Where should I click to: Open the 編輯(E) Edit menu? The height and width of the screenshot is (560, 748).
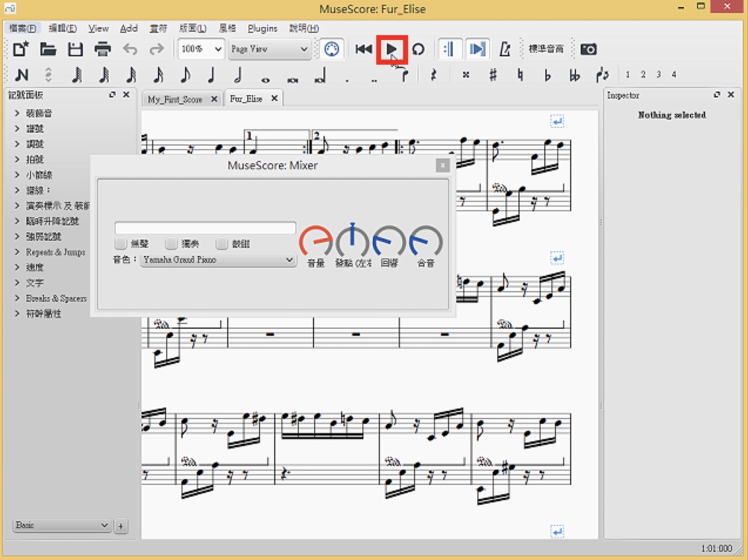pyautogui.click(x=62, y=28)
